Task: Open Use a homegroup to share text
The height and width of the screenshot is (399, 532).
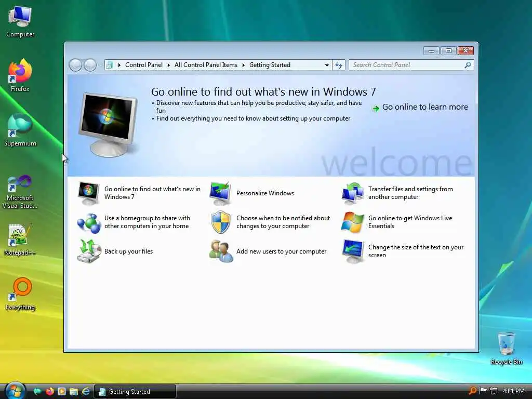Action: [x=147, y=222]
